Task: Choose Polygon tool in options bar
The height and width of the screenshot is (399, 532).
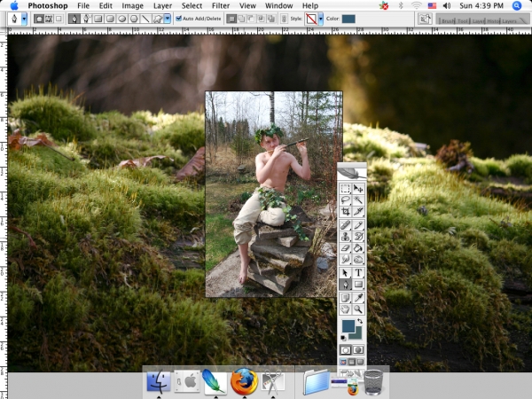Action: click(x=134, y=19)
